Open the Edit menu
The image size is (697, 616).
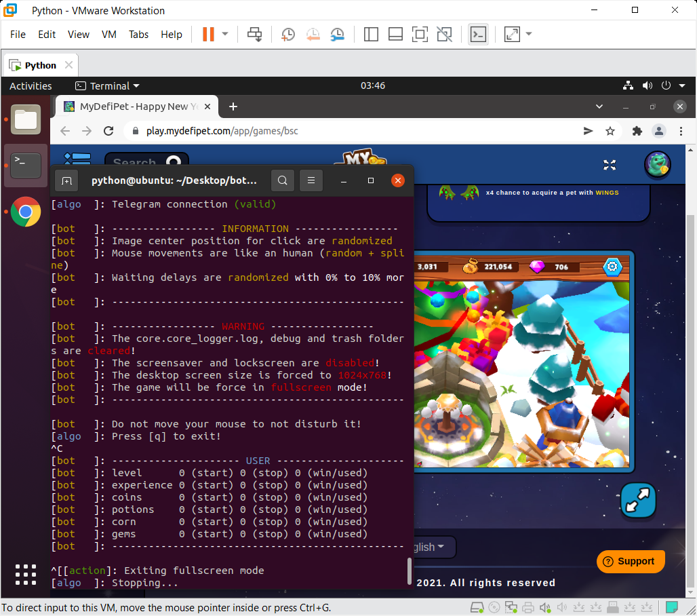point(47,34)
